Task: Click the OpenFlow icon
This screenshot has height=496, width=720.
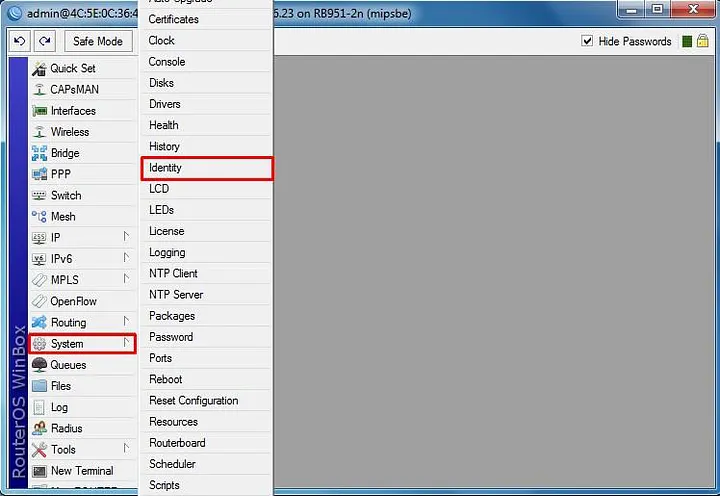Action: pos(39,301)
